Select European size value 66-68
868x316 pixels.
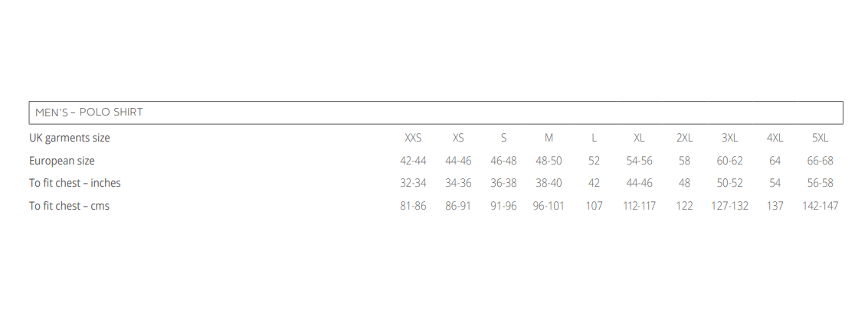[x=820, y=161]
